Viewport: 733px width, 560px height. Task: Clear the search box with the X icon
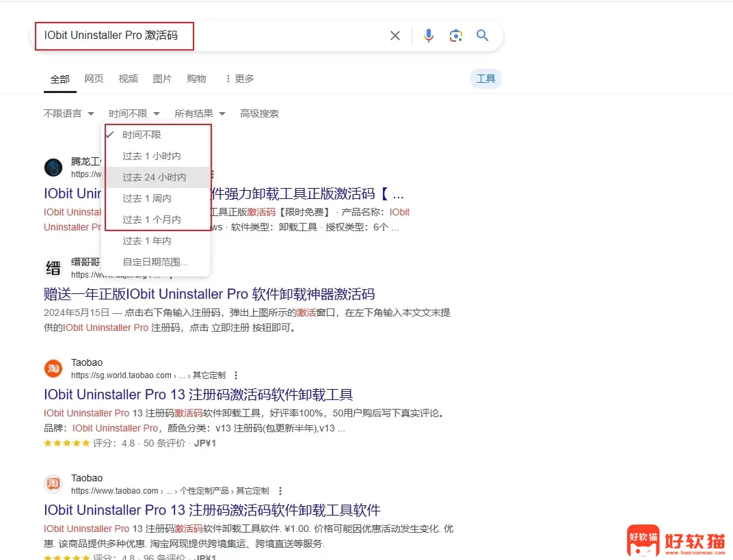[395, 36]
